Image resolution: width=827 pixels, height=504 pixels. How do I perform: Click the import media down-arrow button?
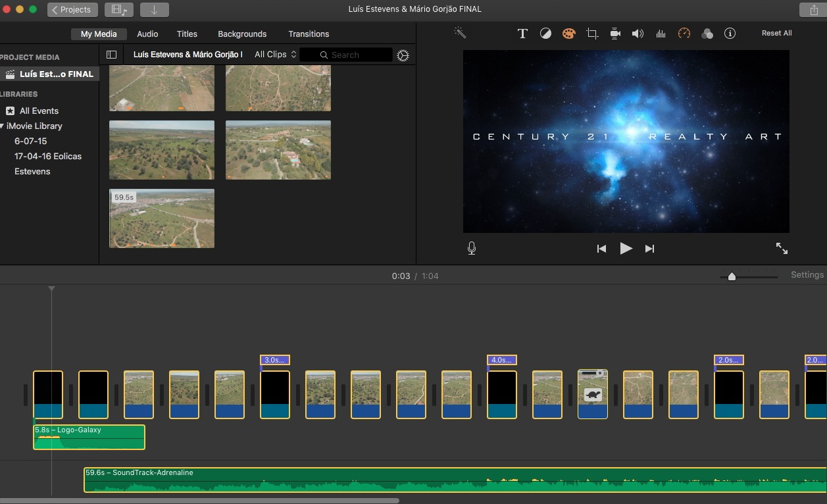pos(155,10)
